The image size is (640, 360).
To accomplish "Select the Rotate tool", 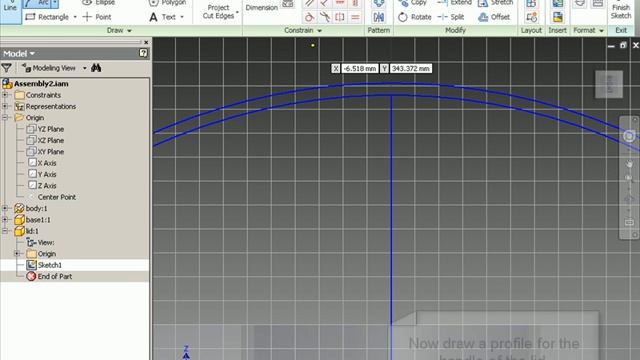I will click(414, 17).
